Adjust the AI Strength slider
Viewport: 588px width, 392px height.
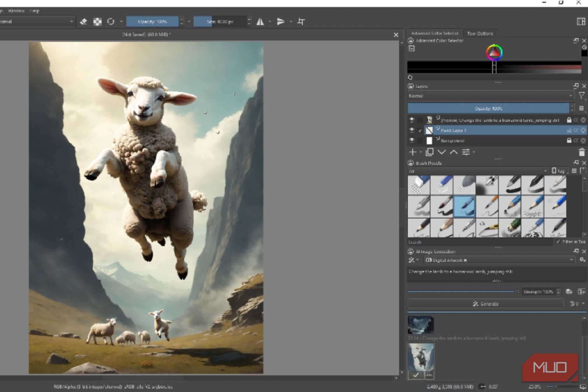coord(463,291)
